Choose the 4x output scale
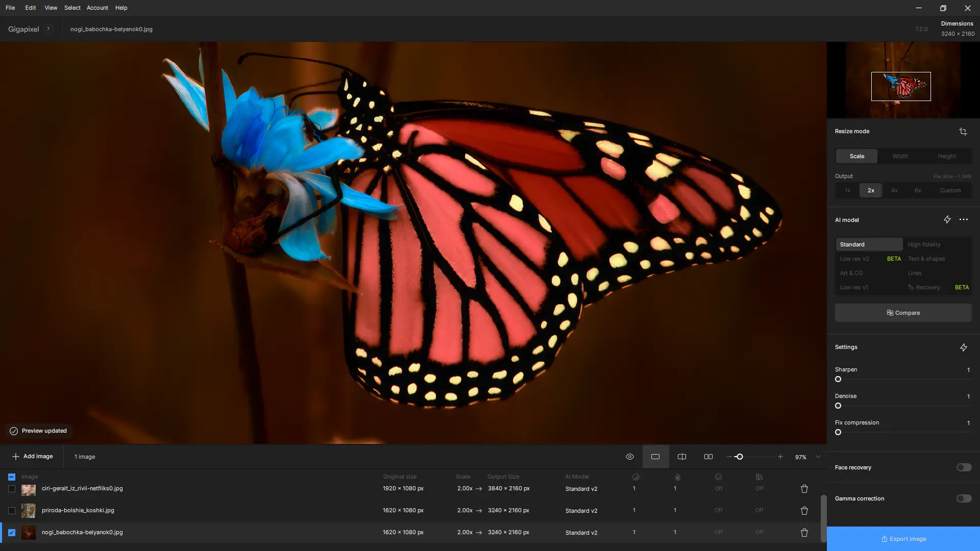 [x=894, y=190]
